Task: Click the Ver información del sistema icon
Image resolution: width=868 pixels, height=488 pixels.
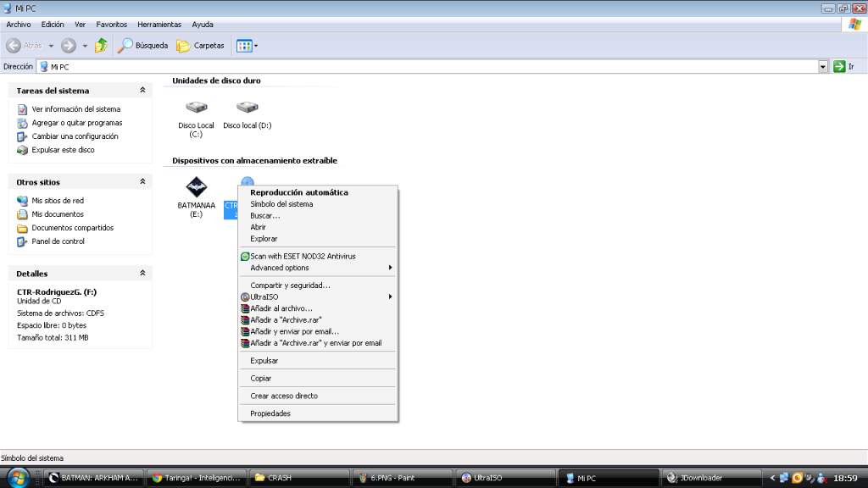Action: coord(22,109)
